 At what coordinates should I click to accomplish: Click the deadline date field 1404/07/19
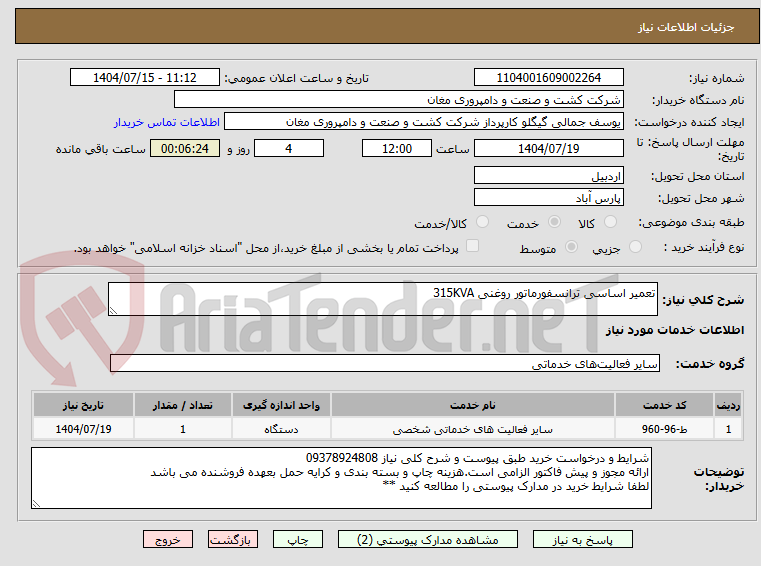(x=548, y=149)
